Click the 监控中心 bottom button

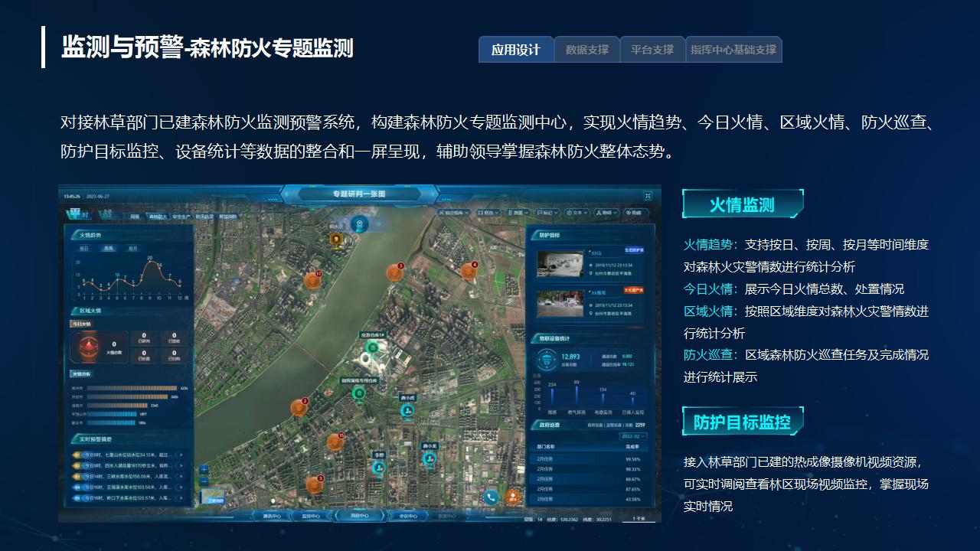pyautogui.click(x=312, y=516)
